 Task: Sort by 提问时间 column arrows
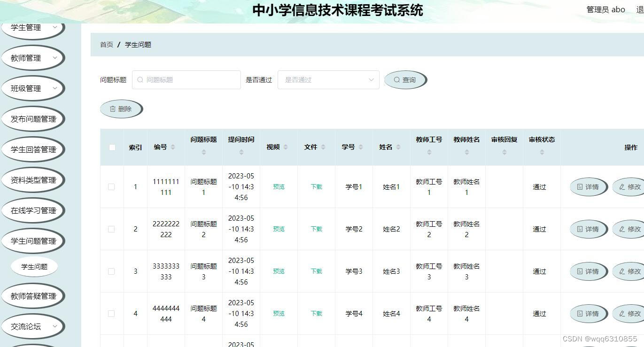point(241,152)
